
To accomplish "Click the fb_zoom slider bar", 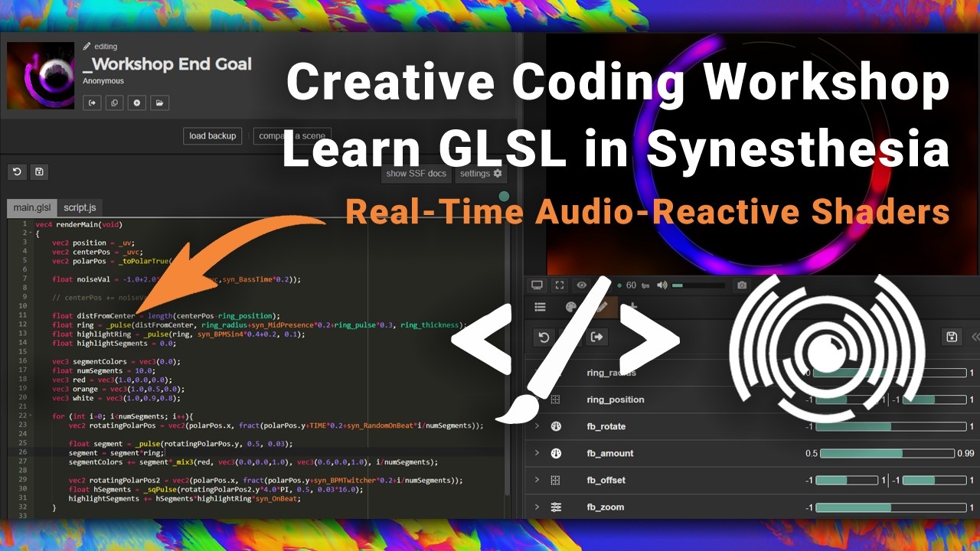I will click(890, 507).
